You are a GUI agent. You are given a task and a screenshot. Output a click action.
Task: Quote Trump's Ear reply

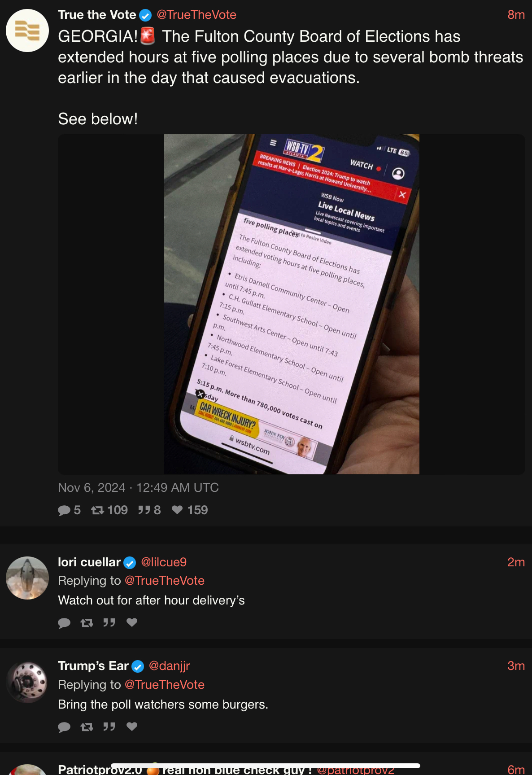click(109, 727)
